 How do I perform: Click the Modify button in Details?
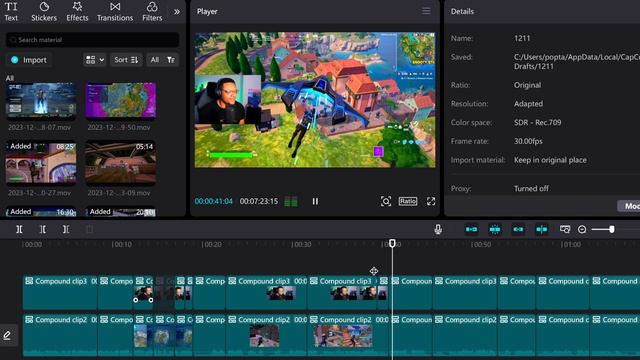click(629, 206)
